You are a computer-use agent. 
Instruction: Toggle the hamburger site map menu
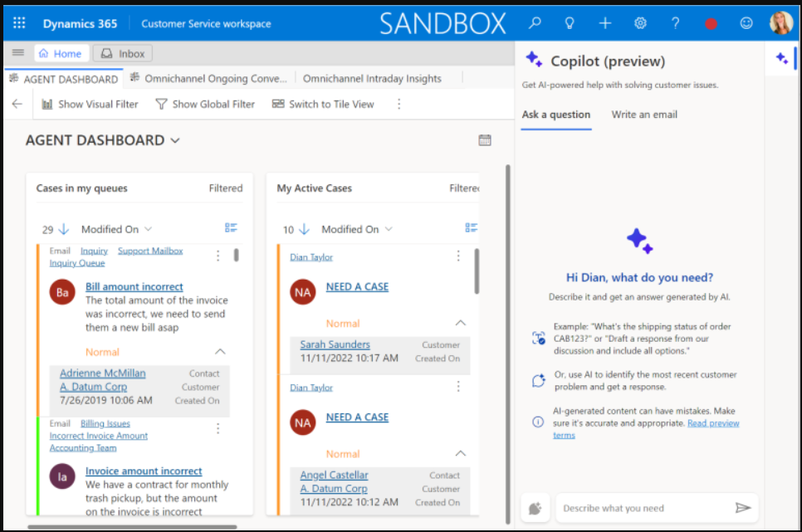click(x=18, y=52)
